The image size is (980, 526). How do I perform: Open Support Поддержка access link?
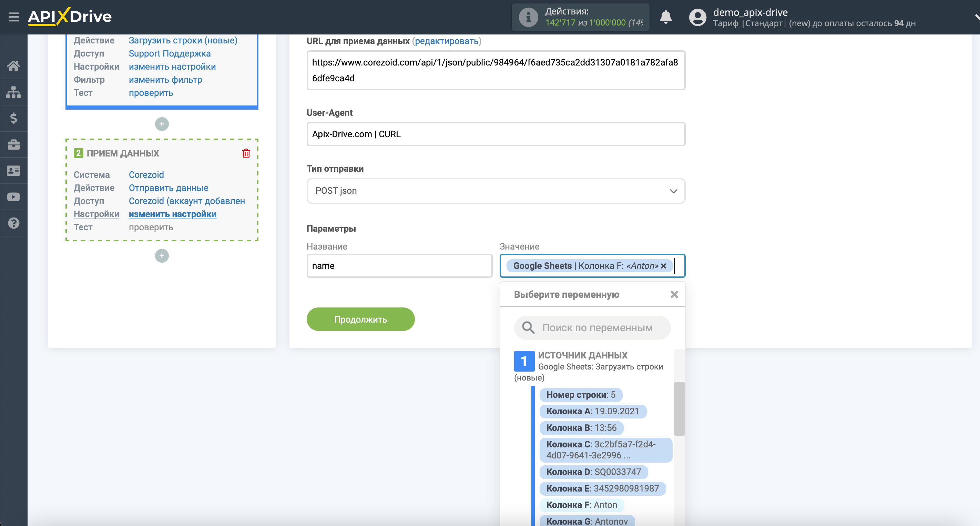click(x=170, y=54)
